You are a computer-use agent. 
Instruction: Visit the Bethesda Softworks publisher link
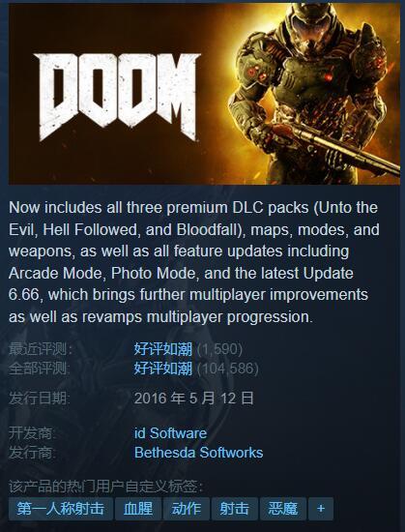[198, 453]
